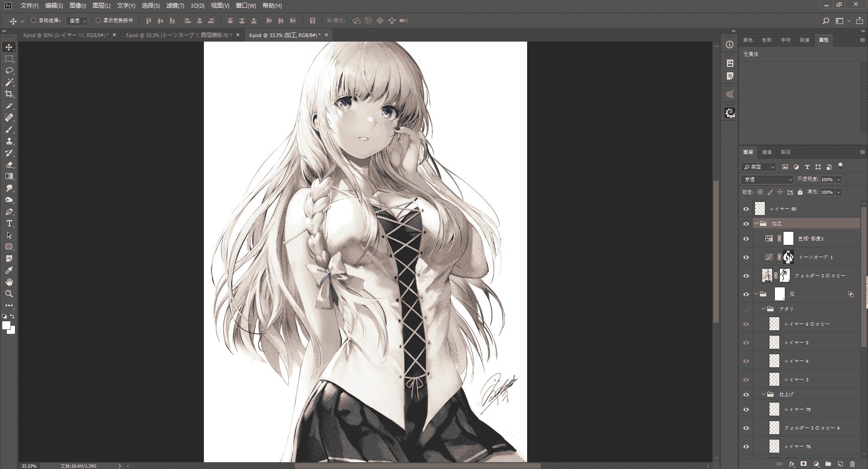Select the Rectangular Marquee tool

(x=9, y=59)
